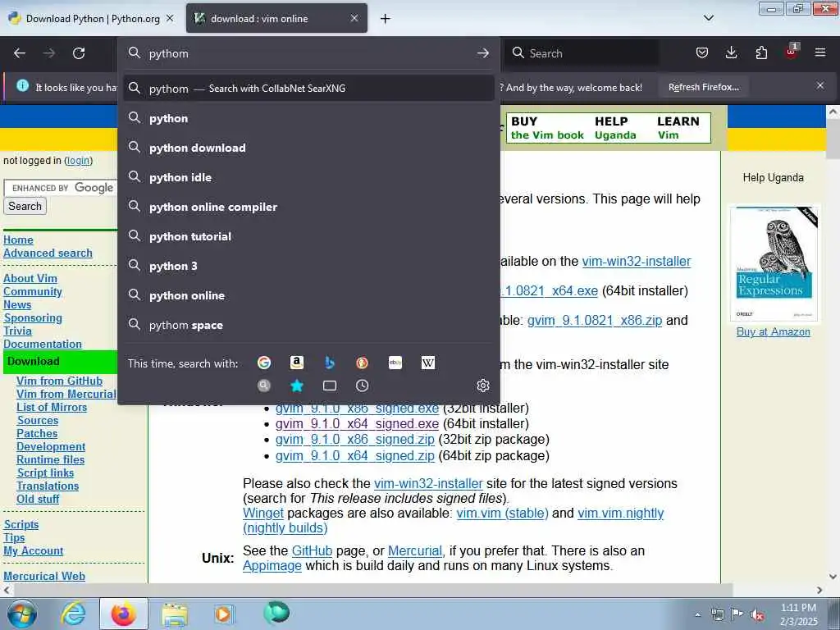The height and width of the screenshot is (630, 840).
Task: Search this time with Amazon
Action: tap(297, 363)
